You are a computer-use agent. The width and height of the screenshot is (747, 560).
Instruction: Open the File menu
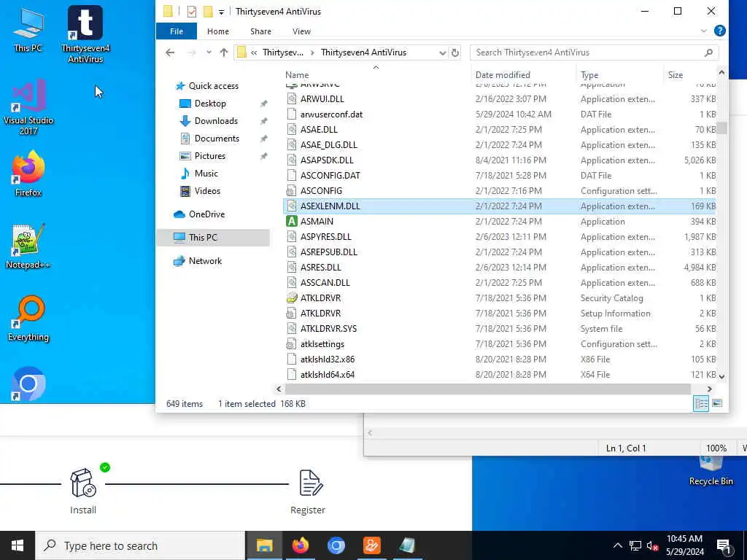(x=177, y=31)
